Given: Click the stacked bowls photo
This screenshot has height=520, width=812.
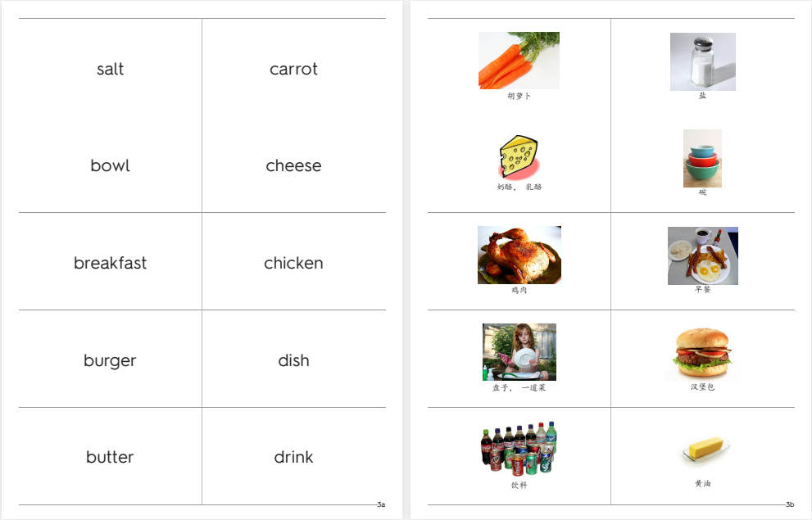Looking at the screenshot, I should click(x=703, y=158).
